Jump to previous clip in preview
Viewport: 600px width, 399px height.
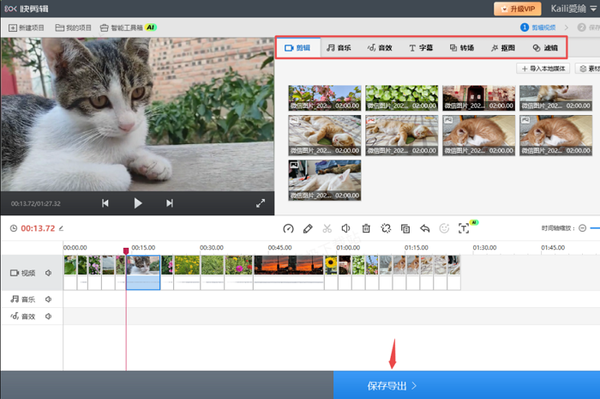[x=105, y=203]
